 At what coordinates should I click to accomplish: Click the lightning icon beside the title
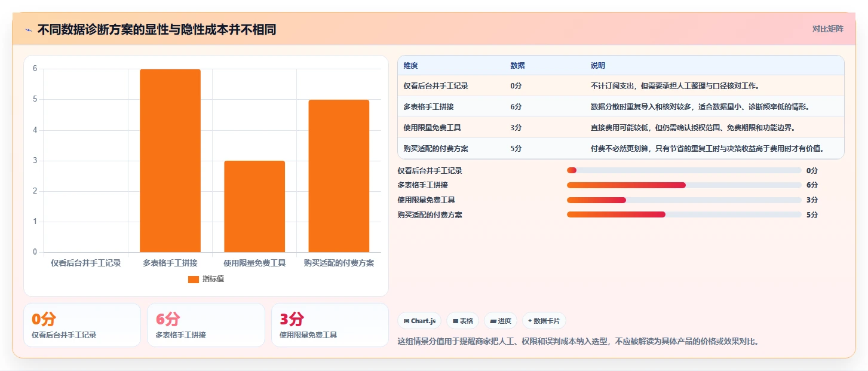pyautogui.click(x=29, y=30)
